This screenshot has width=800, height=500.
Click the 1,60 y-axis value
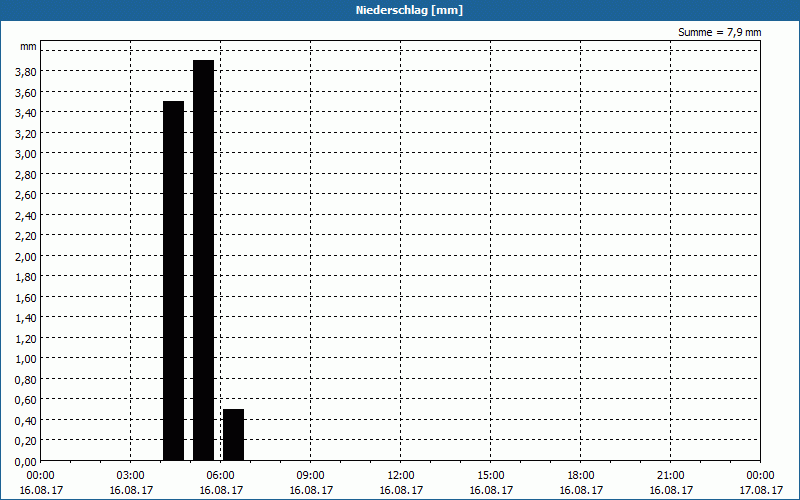coord(26,297)
